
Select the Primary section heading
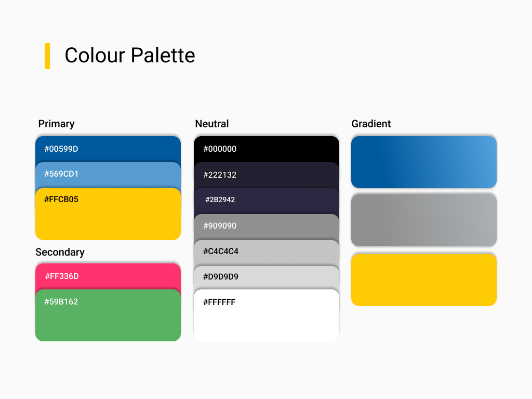(56, 124)
